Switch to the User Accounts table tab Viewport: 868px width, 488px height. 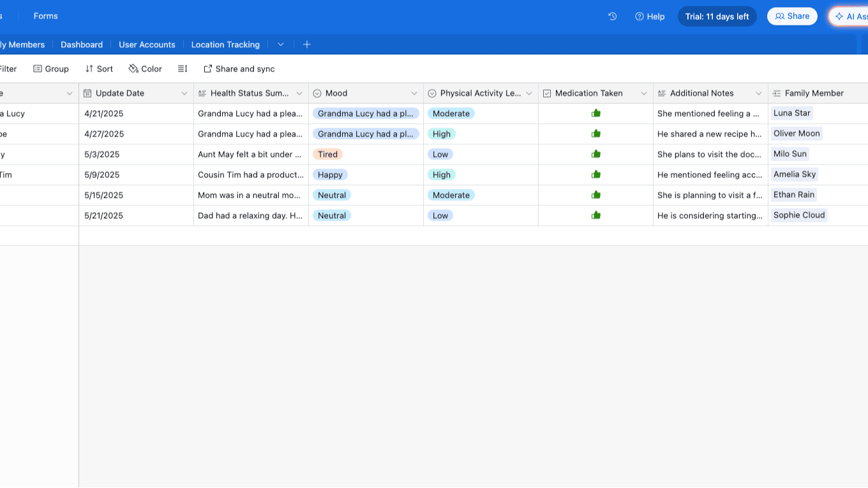pyautogui.click(x=147, y=45)
